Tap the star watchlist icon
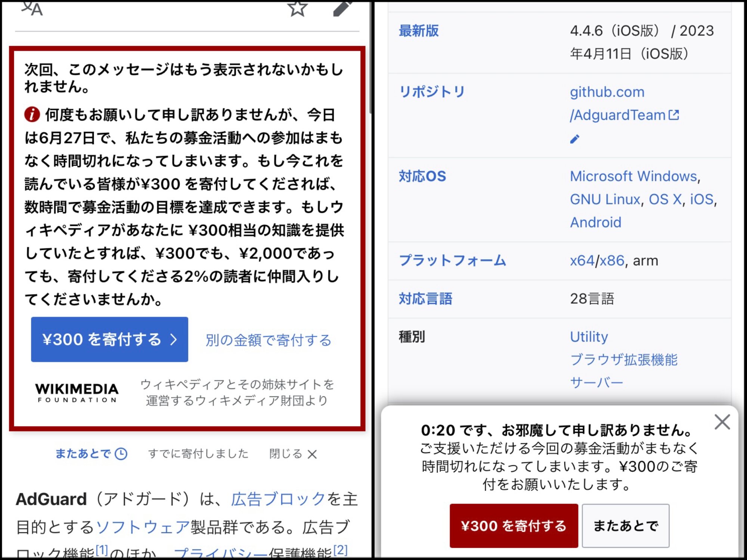The height and width of the screenshot is (560, 747). coord(297,8)
